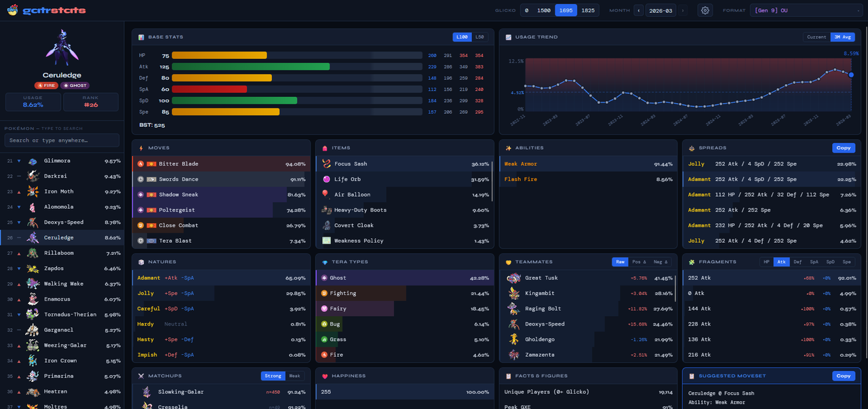Select Focus Sash item icon
Image resolution: width=868 pixels, height=409 pixels.
(x=327, y=163)
